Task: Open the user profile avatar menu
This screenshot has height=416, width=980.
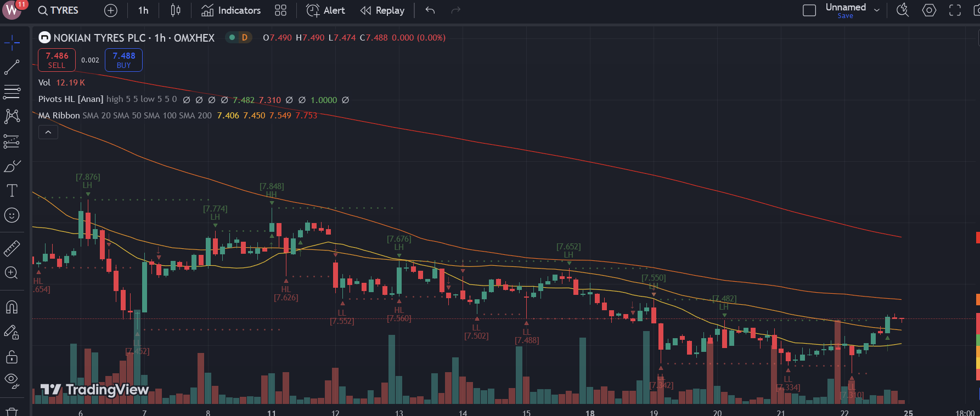Action: pos(12,10)
